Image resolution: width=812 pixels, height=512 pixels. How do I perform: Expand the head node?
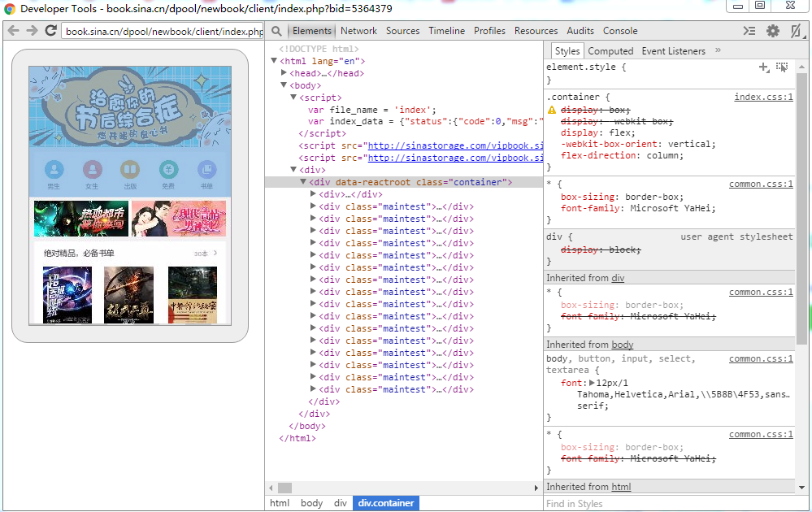(284, 73)
